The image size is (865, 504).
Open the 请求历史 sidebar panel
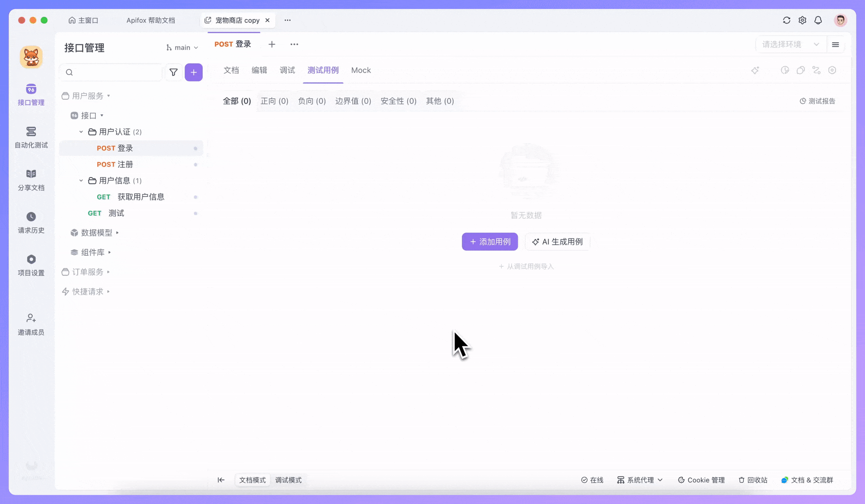click(x=31, y=222)
